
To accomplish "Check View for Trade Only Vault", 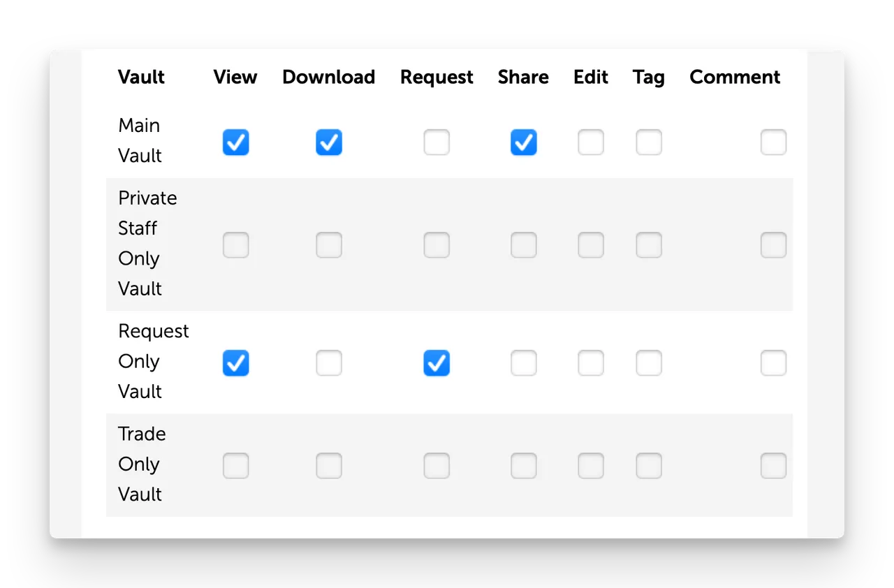I will click(235, 466).
